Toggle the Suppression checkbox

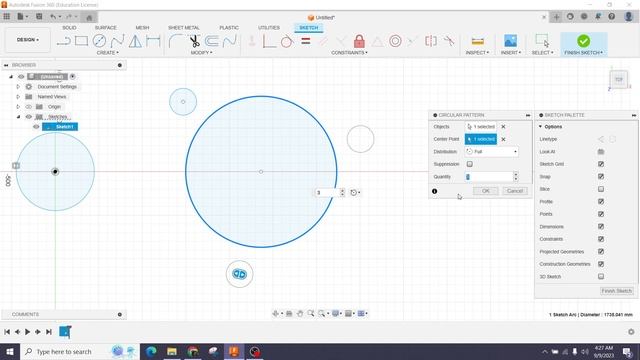click(x=470, y=164)
